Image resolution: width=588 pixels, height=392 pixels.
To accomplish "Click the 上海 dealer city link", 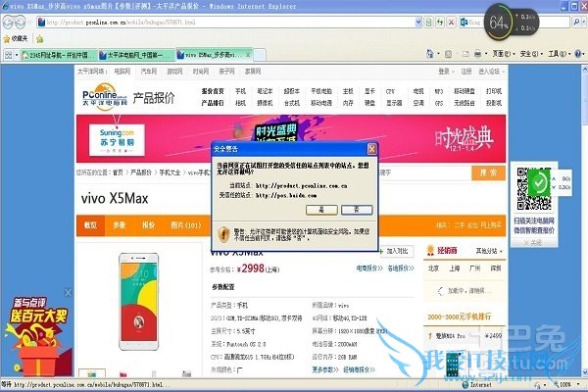I will coord(455,269).
